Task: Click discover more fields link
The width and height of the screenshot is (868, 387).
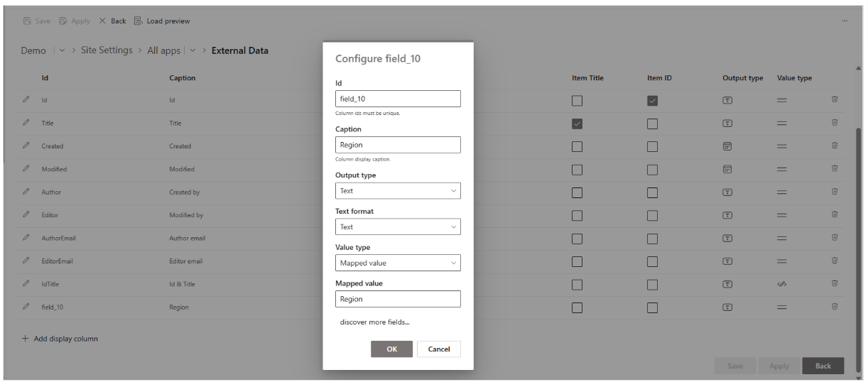Action: 375,322
